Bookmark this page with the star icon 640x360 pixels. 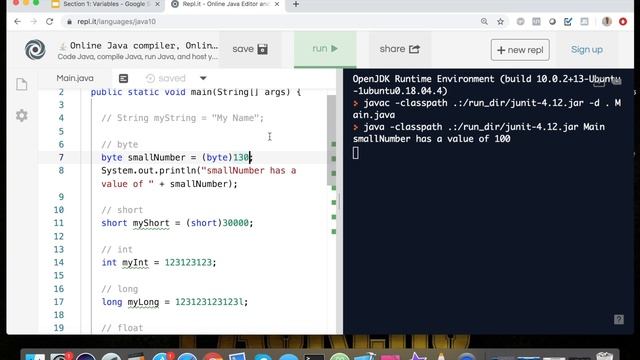[500, 22]
